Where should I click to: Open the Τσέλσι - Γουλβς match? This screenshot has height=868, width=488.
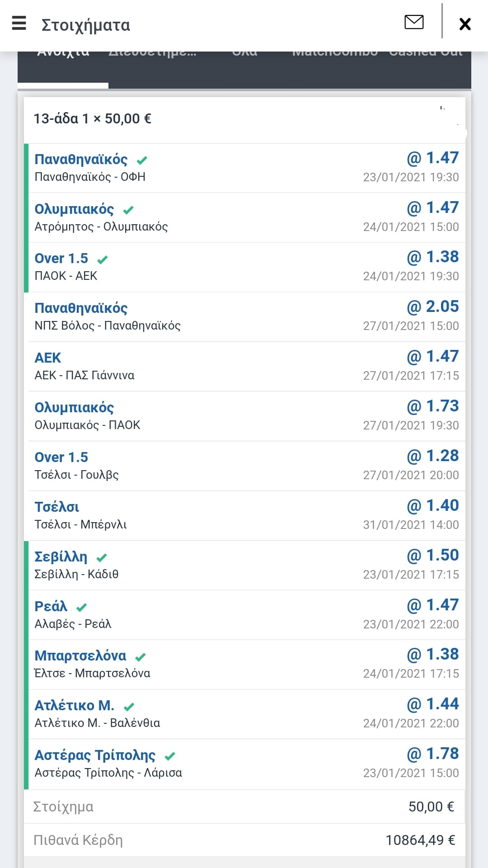(x=76, y=475)
